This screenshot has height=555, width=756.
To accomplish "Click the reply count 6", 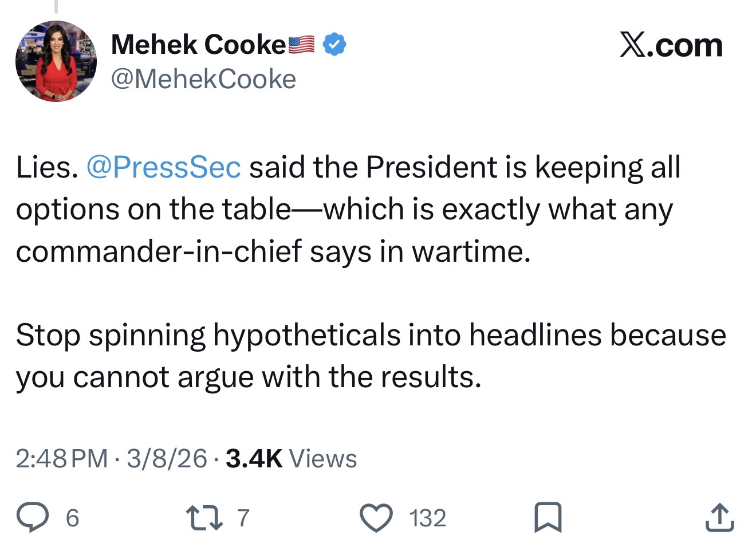I will [x=72, y=518].
